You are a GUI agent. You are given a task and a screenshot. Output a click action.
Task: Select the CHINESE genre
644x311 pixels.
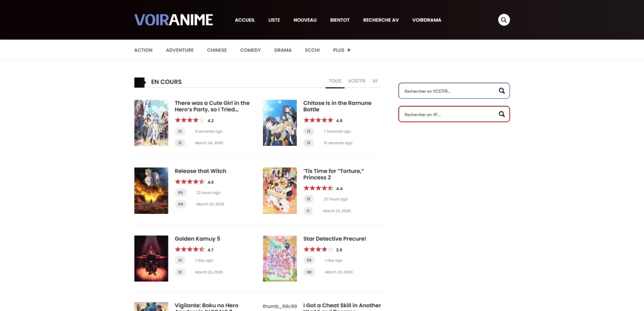click(217, 50)
